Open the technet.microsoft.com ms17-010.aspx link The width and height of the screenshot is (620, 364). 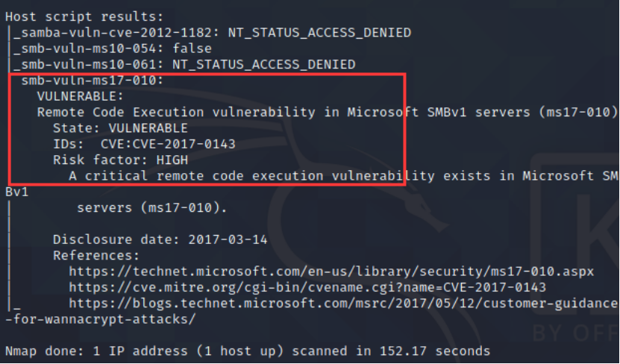(331, 272)
